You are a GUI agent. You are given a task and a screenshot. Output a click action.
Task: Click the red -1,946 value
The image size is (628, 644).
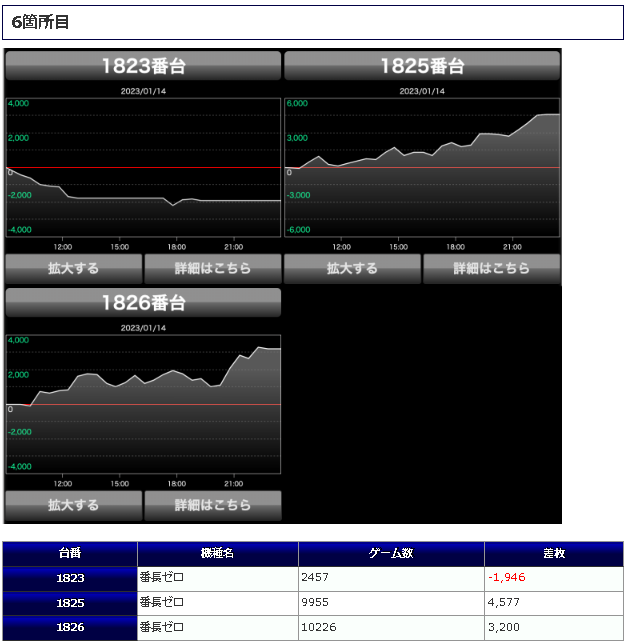click(506, 577)
